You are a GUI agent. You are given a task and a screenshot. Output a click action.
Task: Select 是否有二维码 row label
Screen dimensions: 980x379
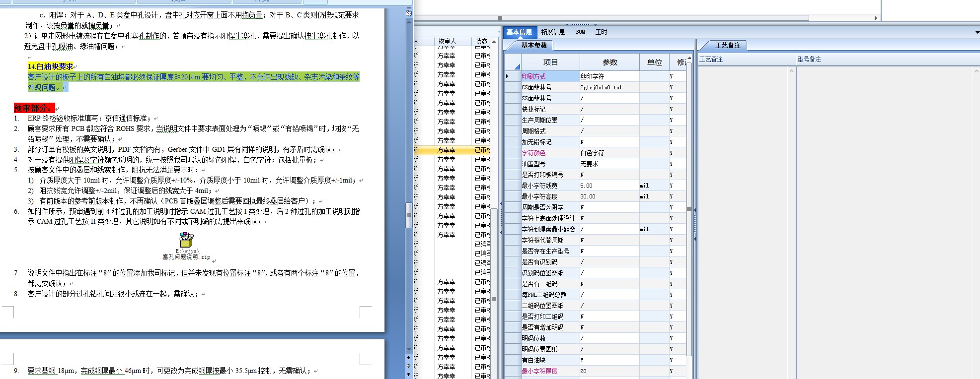tap(550, 284)
